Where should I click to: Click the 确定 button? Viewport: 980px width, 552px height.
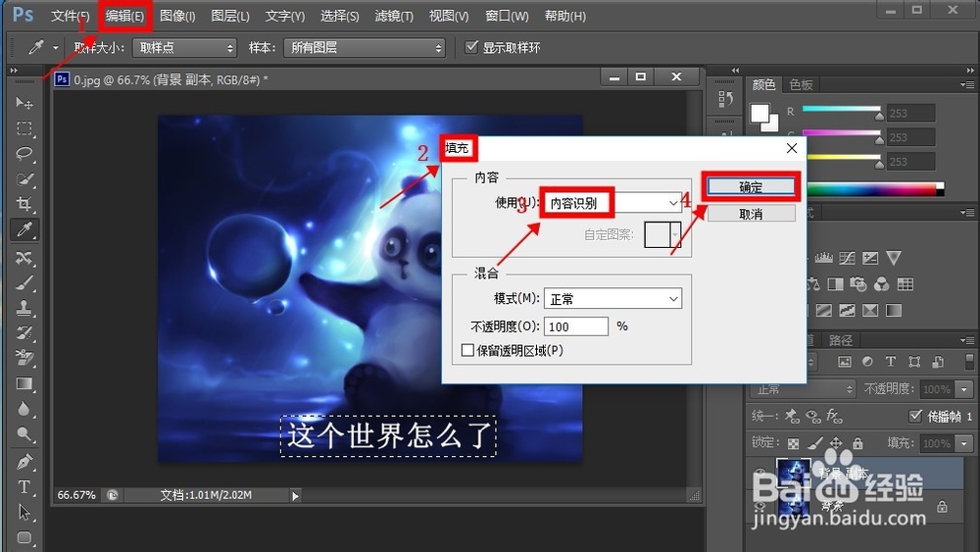[751, 187]
